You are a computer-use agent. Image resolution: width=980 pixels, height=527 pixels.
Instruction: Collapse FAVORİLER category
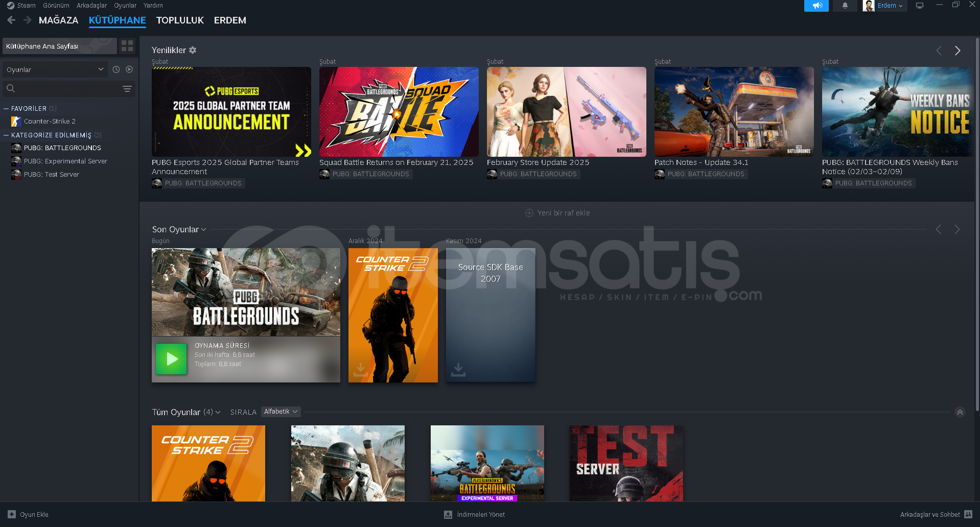point(6,109)
